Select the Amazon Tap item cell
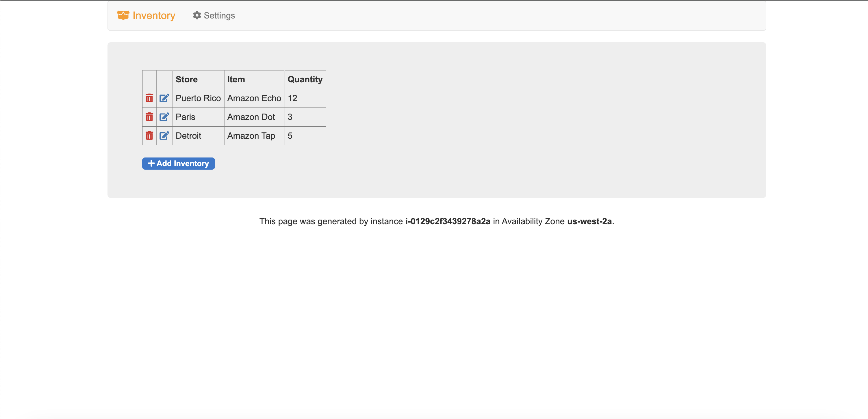Screen dimensions: 868x419 point(254,136)
